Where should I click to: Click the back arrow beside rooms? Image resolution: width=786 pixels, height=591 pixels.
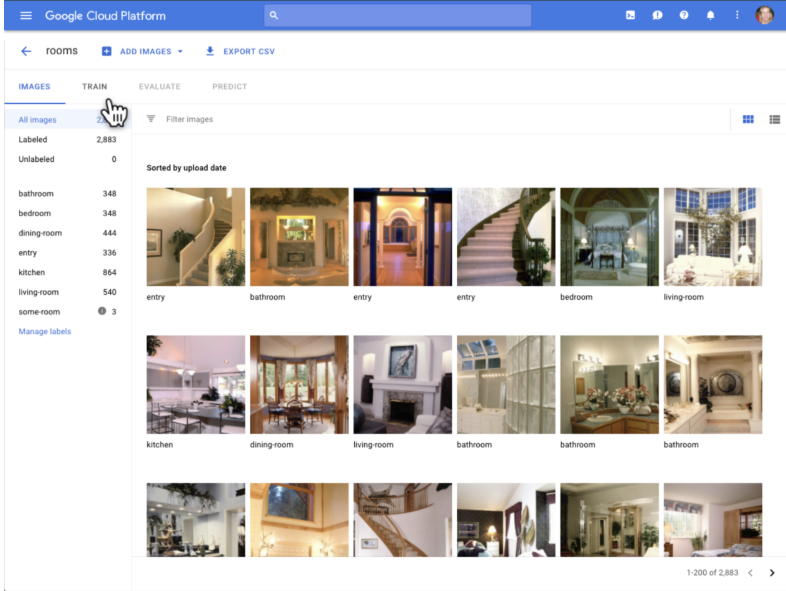[x=26, y=51]
